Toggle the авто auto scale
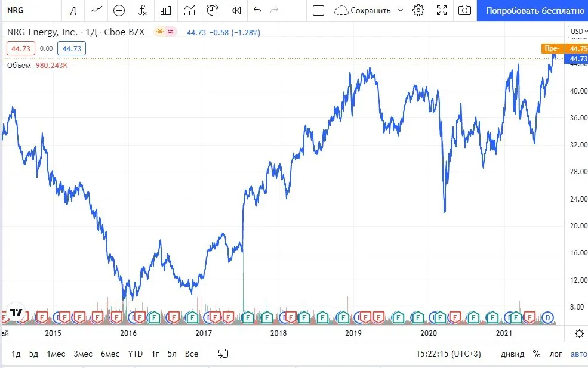Viewport: 588px width, 368px height. pyautogui.click(x=578, y=354)
